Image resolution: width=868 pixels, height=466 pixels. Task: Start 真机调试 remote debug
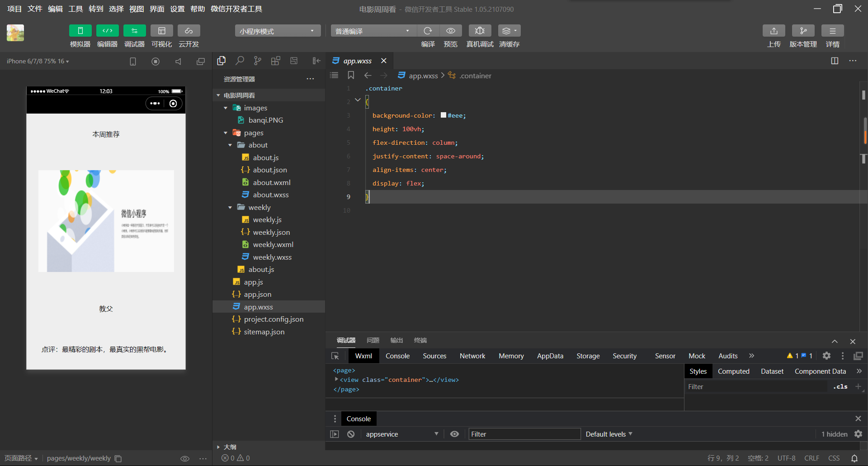point(480,30)
